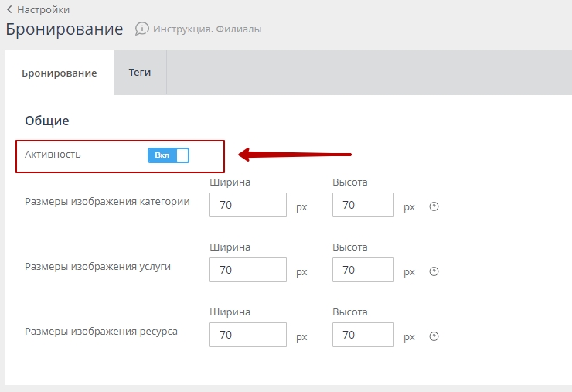Viewport: 572px width, 392px height.
Task: Click category image Высота input field
Action: (363, 206)
